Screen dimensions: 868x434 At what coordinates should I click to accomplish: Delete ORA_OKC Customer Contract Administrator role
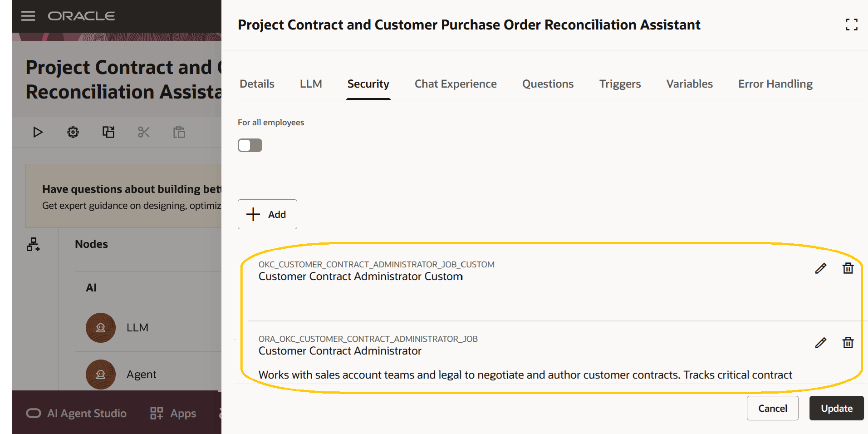pyautogui.click(x=848, y=343)
